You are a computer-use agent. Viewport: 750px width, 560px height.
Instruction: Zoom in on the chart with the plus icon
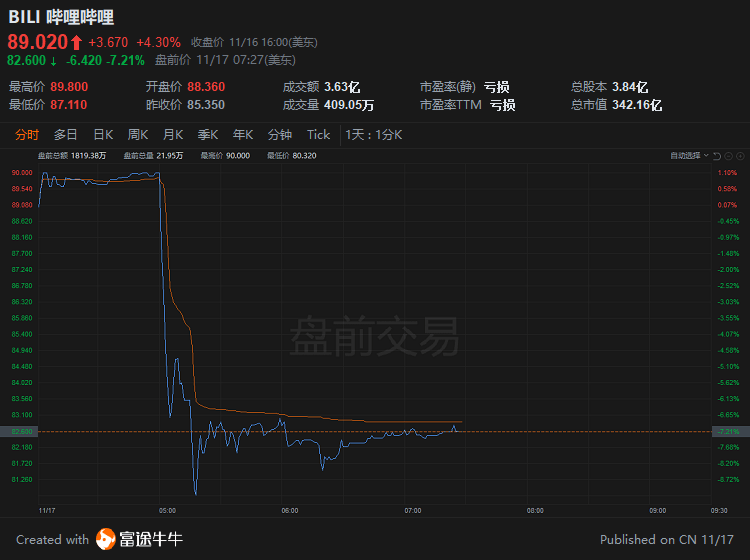[x=740, y=156]
